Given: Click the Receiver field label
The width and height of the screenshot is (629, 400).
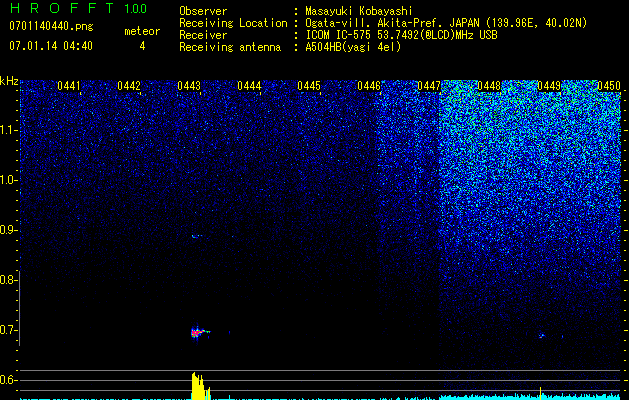Looking at the screenshot, I should coord(203,35).
